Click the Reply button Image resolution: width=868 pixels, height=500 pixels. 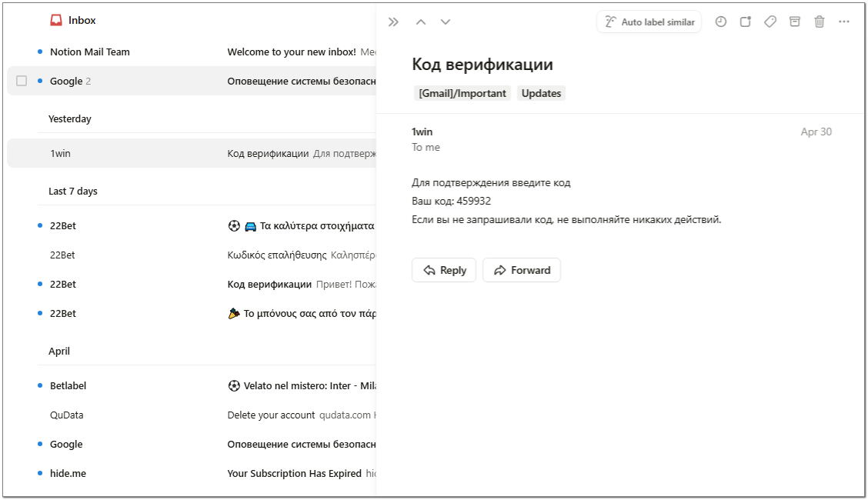point(444,270)
